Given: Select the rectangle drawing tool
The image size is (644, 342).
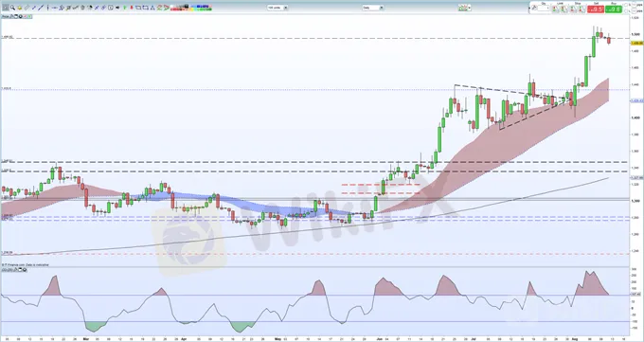Looking at the screenshot, I should (x=138, y=8).
